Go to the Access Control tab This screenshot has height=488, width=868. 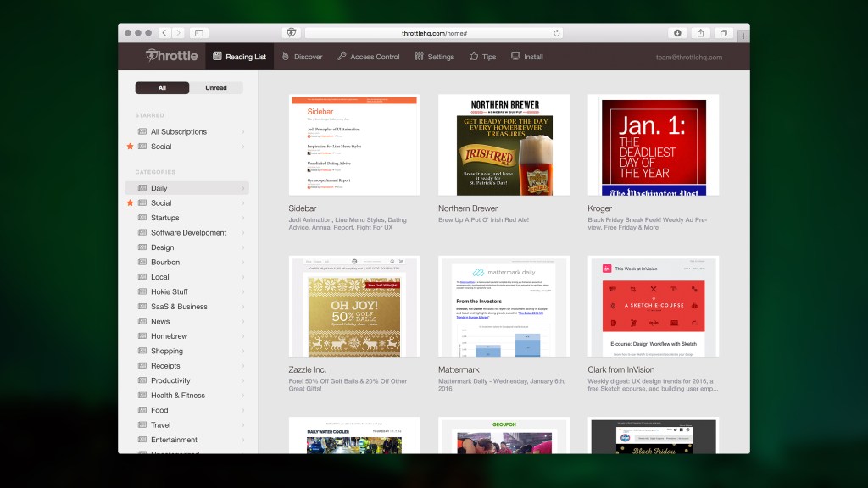tap(369, 57)
